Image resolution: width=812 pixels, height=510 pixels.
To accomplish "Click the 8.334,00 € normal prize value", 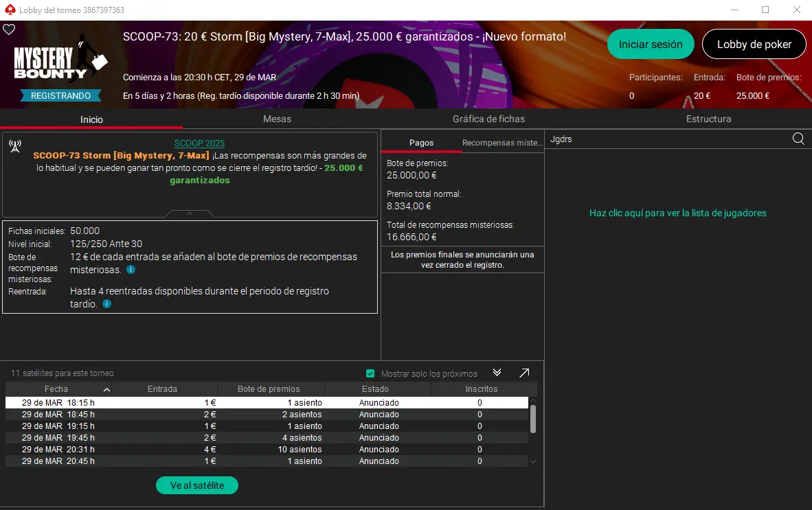I will point(409,206).
